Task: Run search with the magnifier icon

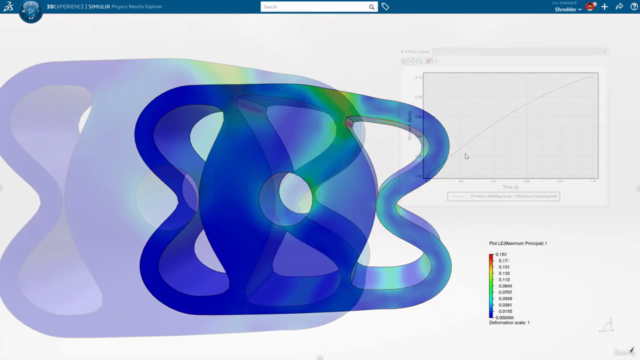Action: 371,7
